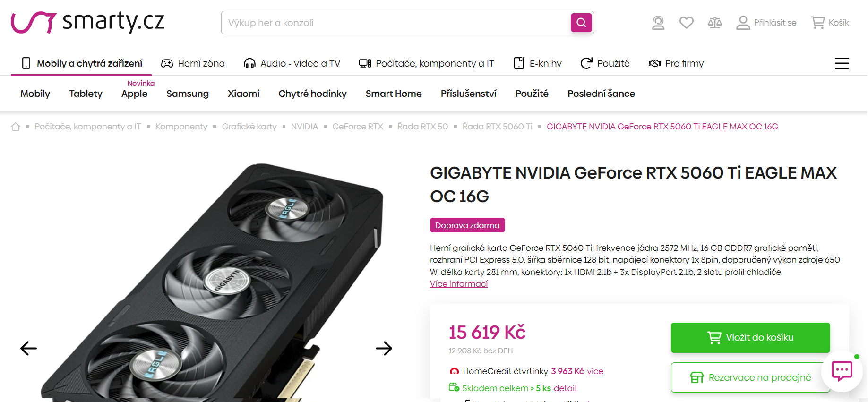Show next product image arrow
868x402 pixels.
pos(384,349)
